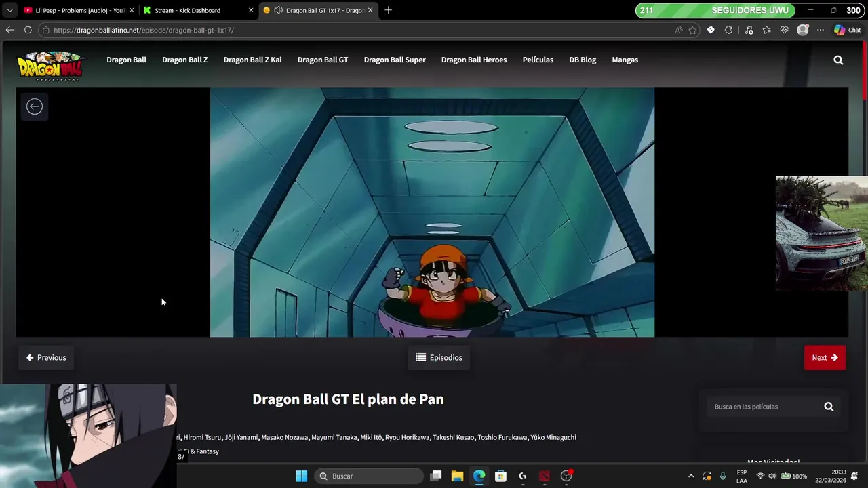Open the tab actions dropdown arrow
This screenshot has width=868, height=488.
(x=9, y=10)
